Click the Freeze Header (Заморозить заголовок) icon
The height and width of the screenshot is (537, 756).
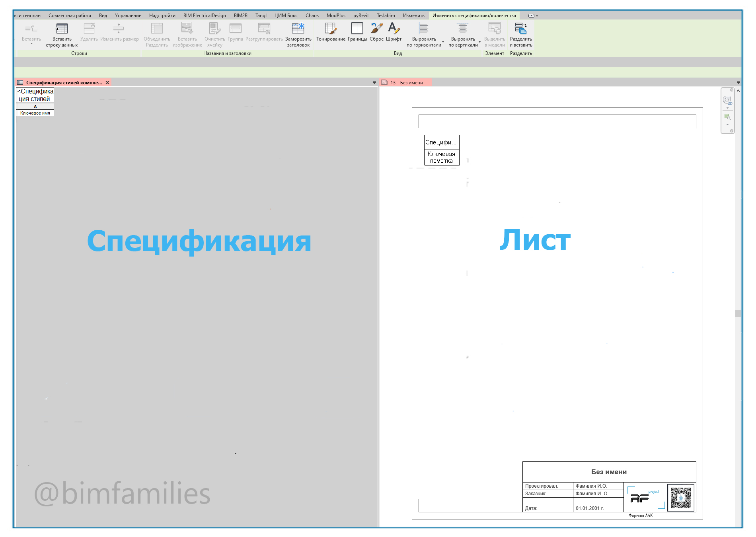click(298, 29)
